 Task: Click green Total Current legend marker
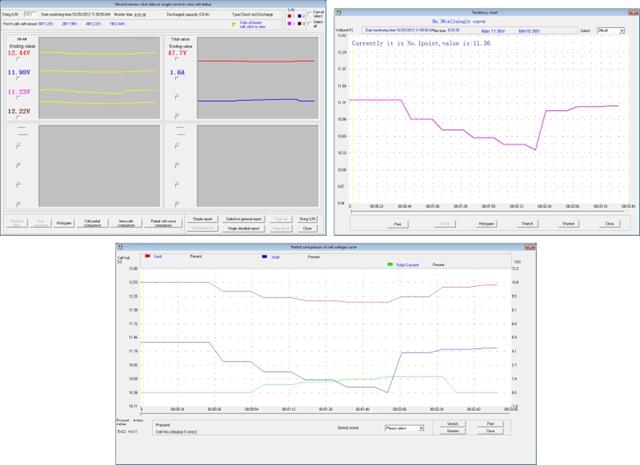pos(389,264)
